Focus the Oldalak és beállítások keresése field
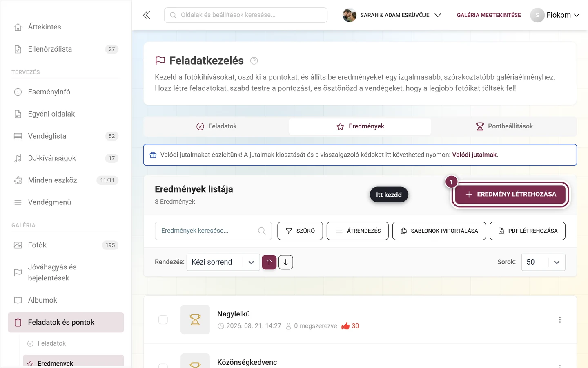The width and height of the screenshot is (588, 368). (246, 15)
